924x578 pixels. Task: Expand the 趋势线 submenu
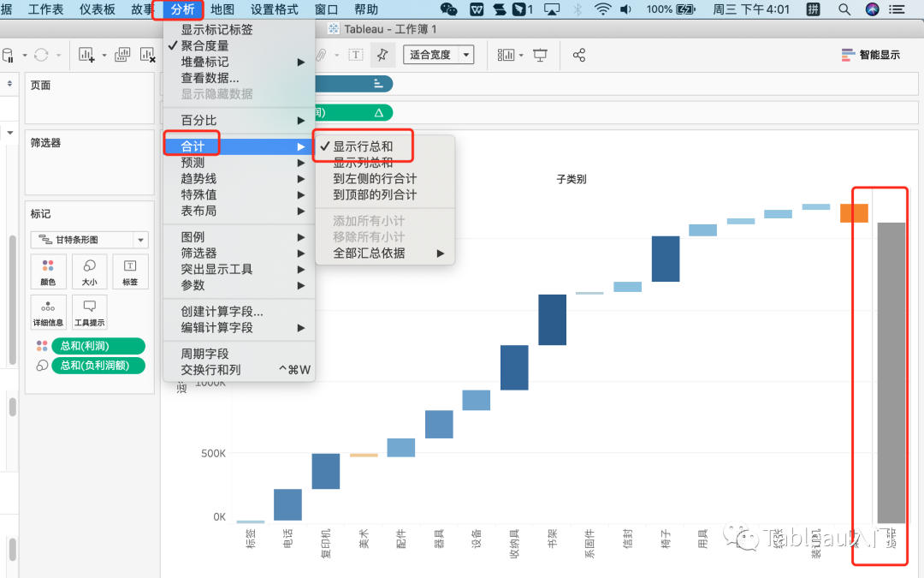pos(240,179)
